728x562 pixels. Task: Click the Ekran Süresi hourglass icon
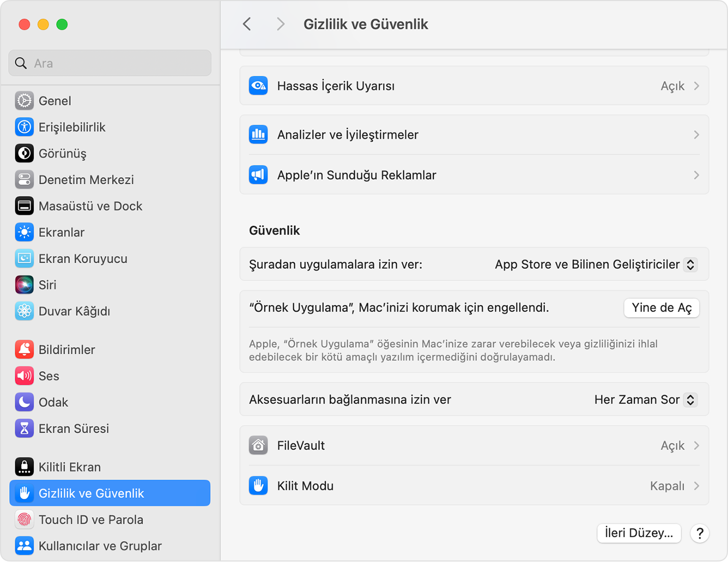[24, 429]
